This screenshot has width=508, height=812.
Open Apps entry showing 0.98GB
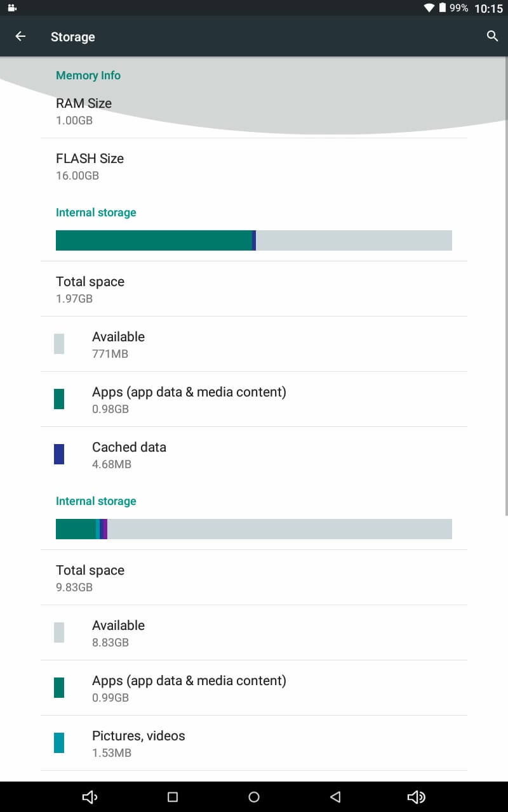[x=254, y=399]
